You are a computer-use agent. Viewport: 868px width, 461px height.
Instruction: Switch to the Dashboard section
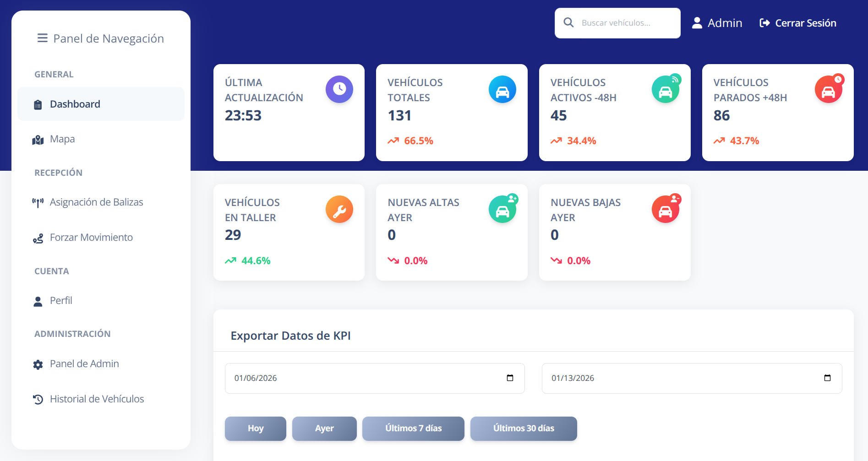point(75,104)
